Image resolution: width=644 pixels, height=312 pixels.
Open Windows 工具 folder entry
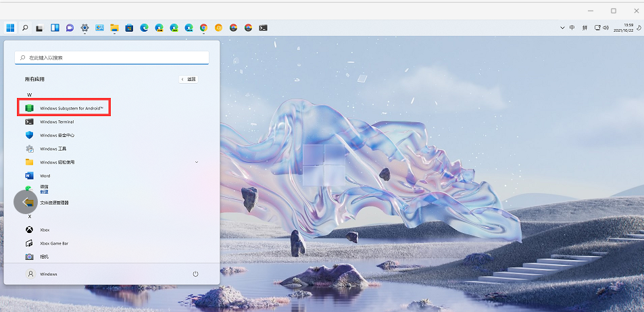pyautogui.click(x=53, y=149)
